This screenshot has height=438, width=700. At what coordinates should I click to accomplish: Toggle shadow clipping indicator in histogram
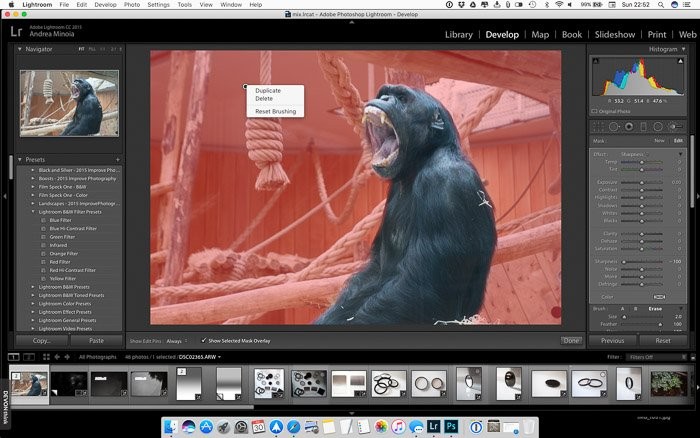click(x=596, y=61)
